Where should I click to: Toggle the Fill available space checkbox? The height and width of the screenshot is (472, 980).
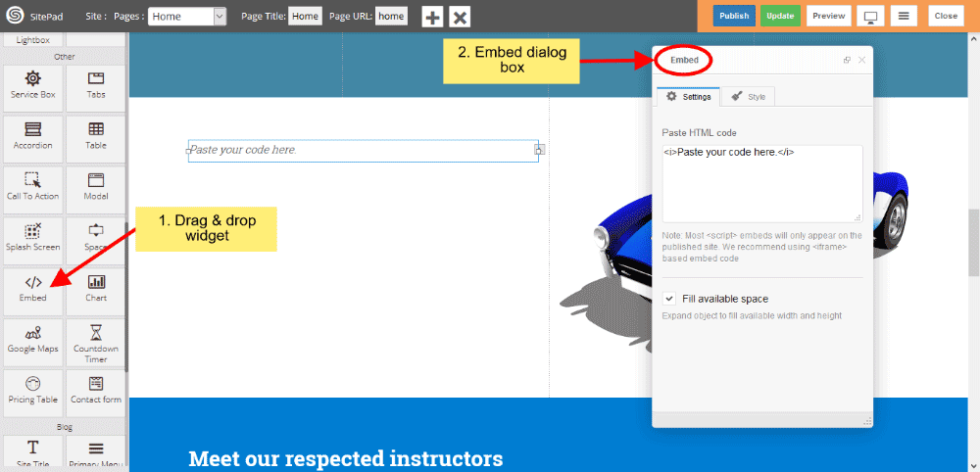pos(669,299)
